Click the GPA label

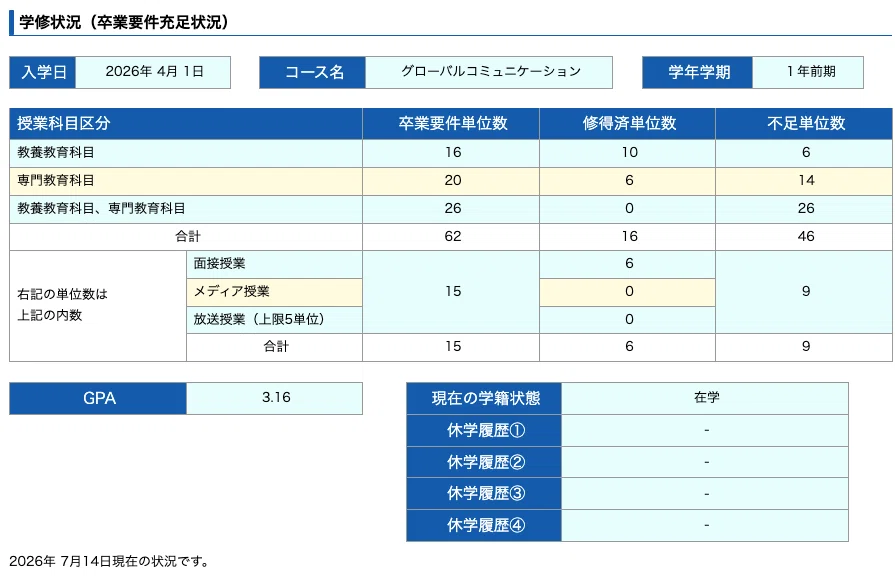coord(98,398)
